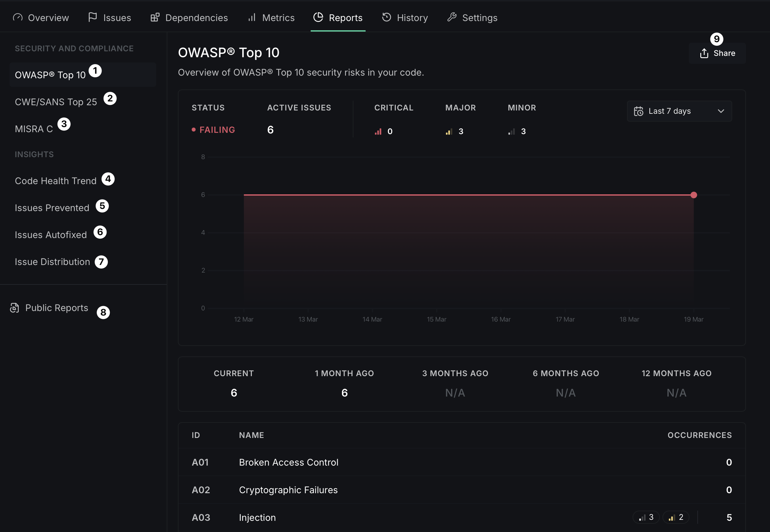The height and width of the screenshot is (532, 770).
Task: Click the calendar icon in date filter
Action: pyautogui.click(x=638, y=111)
